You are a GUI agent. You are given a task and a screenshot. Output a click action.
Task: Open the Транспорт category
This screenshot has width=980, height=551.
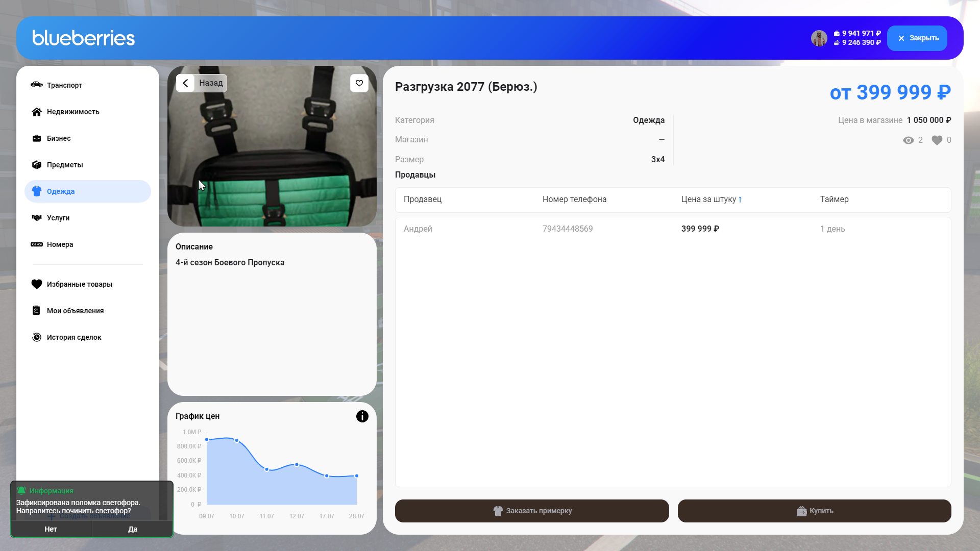(x=88, y=85)
